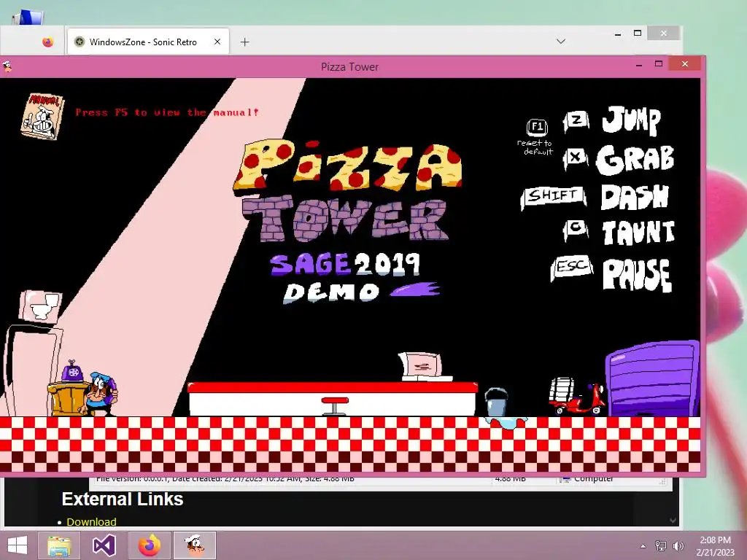Screen dimensions: 747x560
Task: Click the JUMP control label
Action: point(631,120)
